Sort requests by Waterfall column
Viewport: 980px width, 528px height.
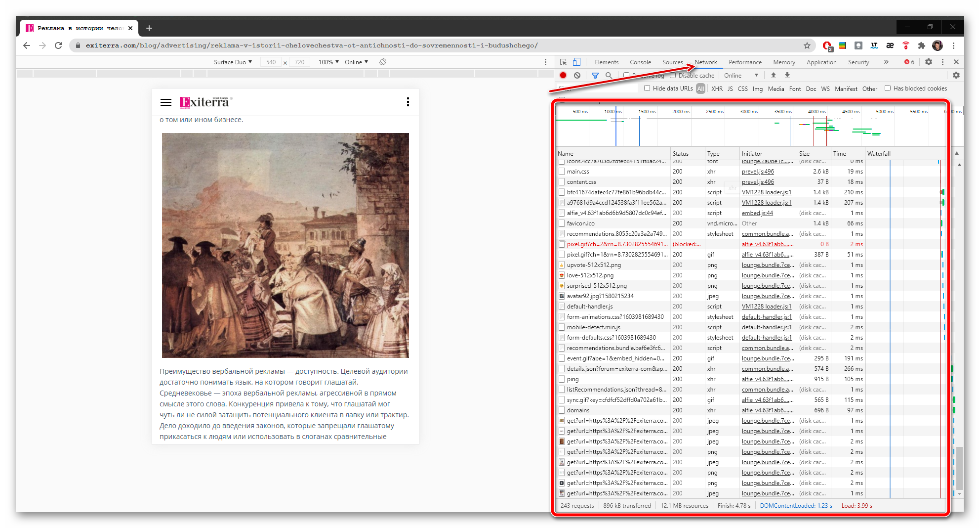pyautogui.click(x=906, y=153)
